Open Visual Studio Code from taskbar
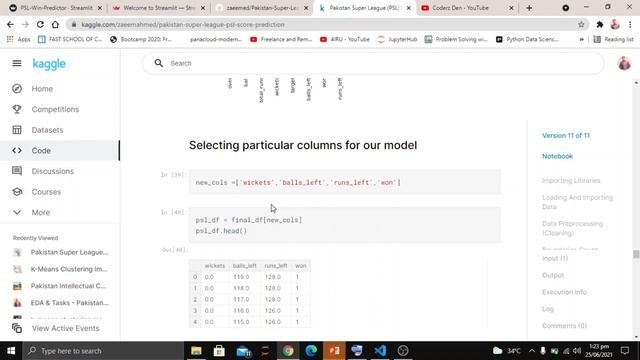The width and height of the screenshot is (640, 360). 380,351
